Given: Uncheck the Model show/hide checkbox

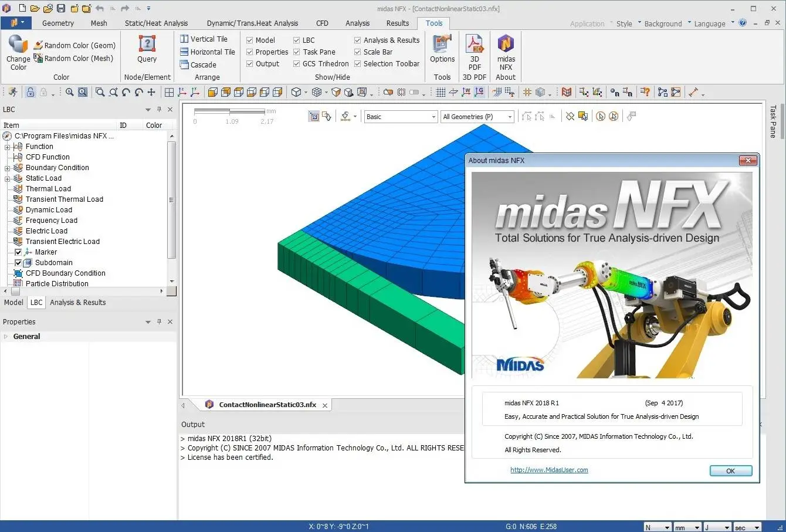Looking at the screenshot, I should pos(250,40).
